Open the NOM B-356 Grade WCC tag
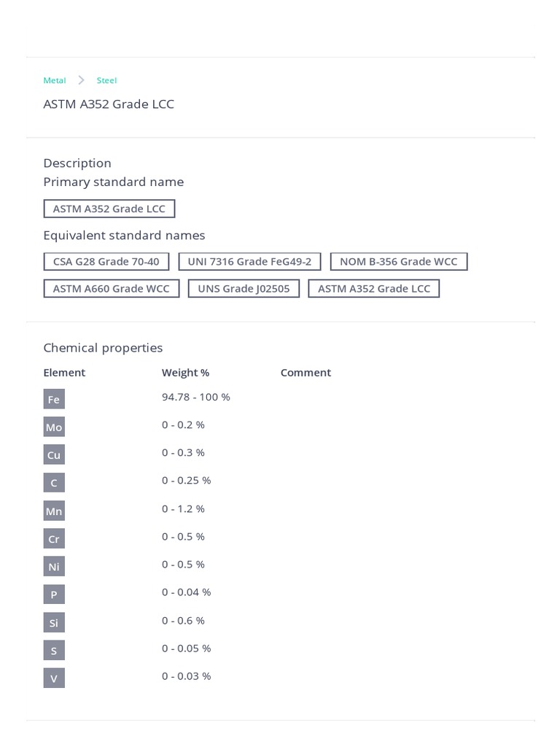This screenshot has width=560, height=747. point(398,262)
